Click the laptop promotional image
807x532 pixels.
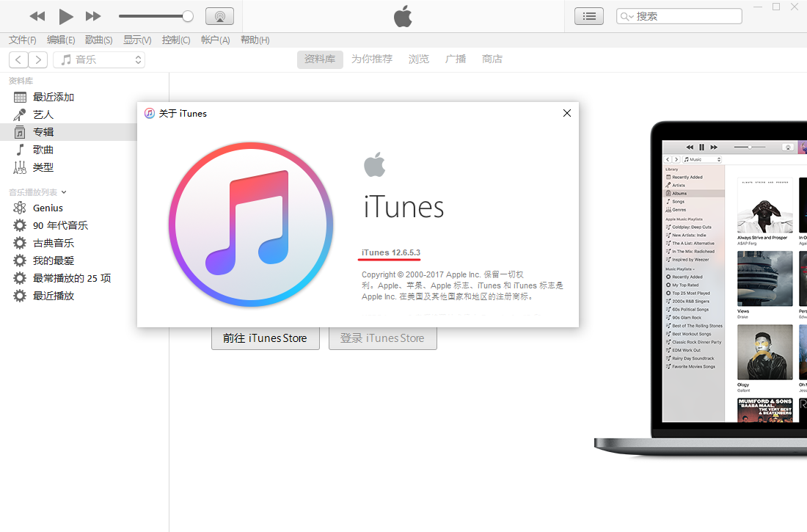coord(701,288)
